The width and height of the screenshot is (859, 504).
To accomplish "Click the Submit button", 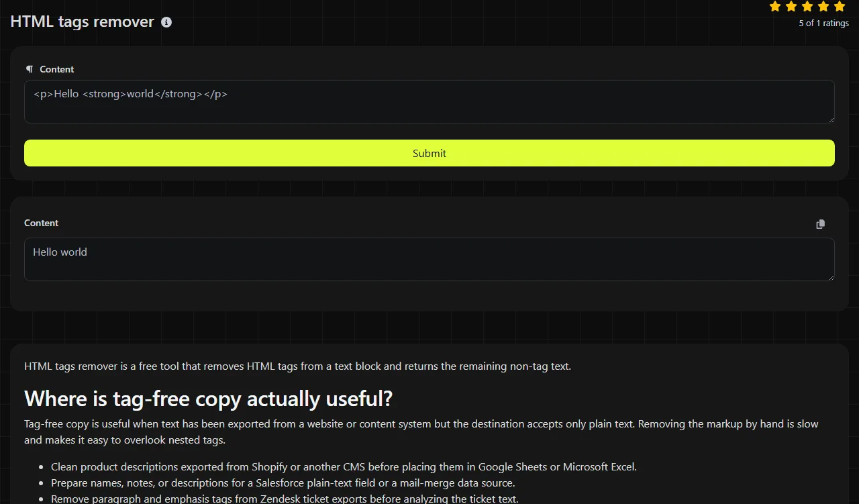I will [x=429, y=153].
